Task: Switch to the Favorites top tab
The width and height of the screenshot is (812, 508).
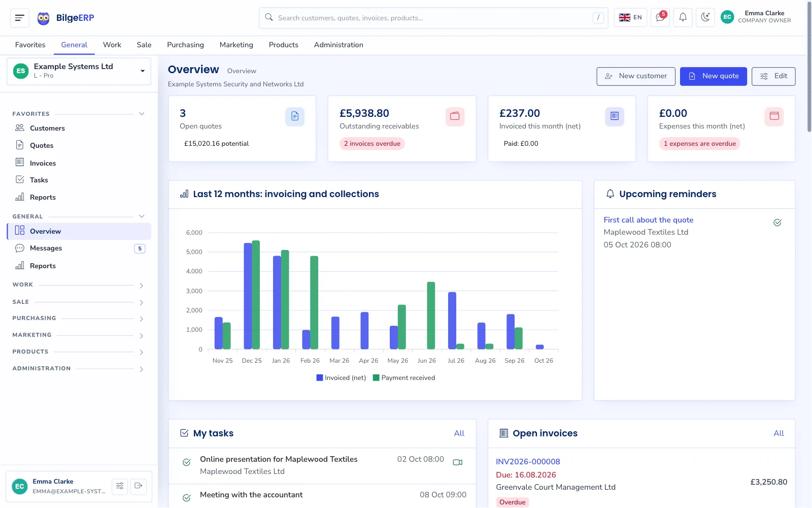Action: [30, 45]
